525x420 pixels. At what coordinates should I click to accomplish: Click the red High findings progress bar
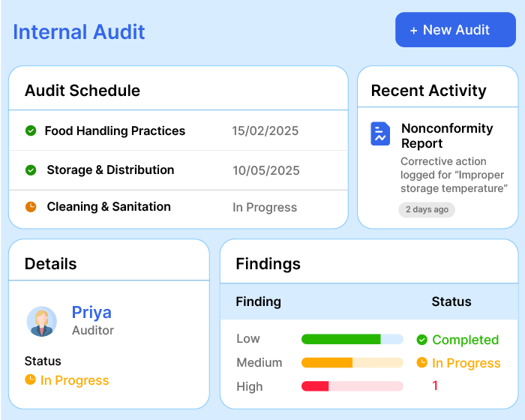(x=352, y=386)
